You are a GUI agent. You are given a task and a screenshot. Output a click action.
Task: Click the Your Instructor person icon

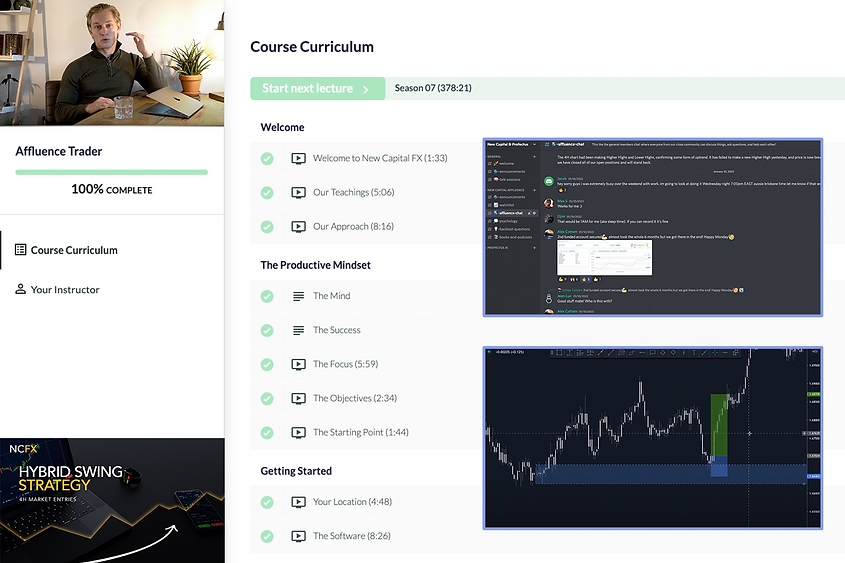pos(20,289)
